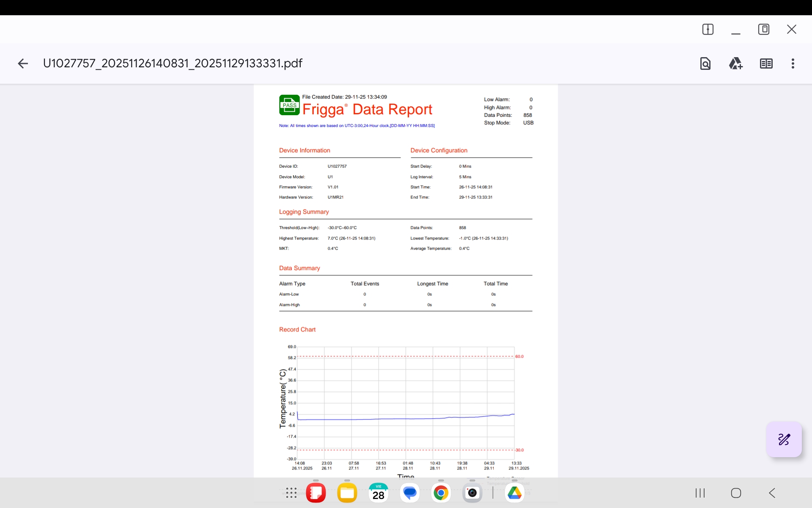This screenshot has width=812, height=508.
Task: Open the split-screen window icon
Action: (x=708, y=29)
